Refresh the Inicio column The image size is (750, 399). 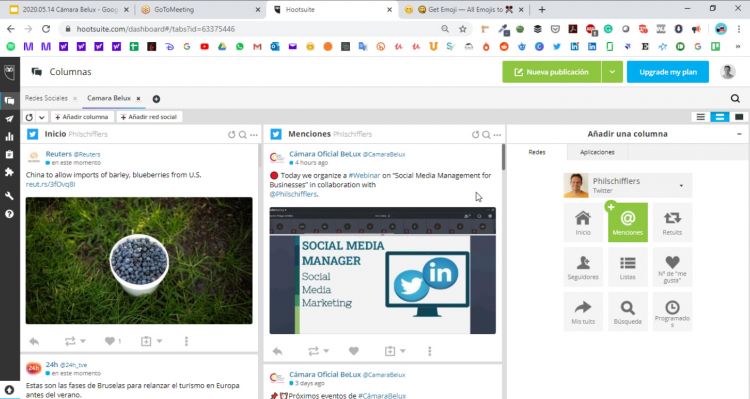click(232, 135)
